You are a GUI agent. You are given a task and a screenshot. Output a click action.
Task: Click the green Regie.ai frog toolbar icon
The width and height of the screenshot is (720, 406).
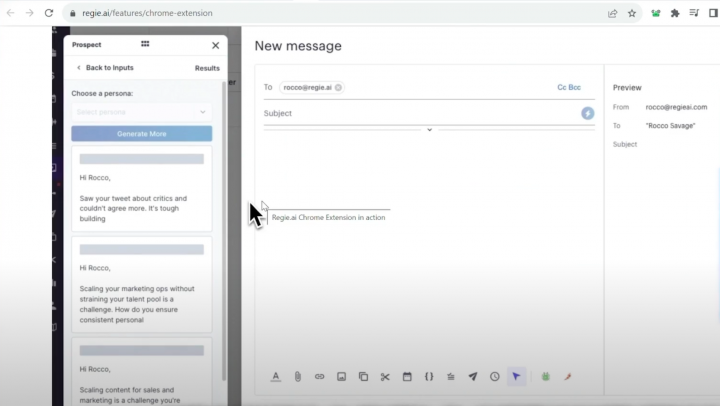(x=546, y=377)
